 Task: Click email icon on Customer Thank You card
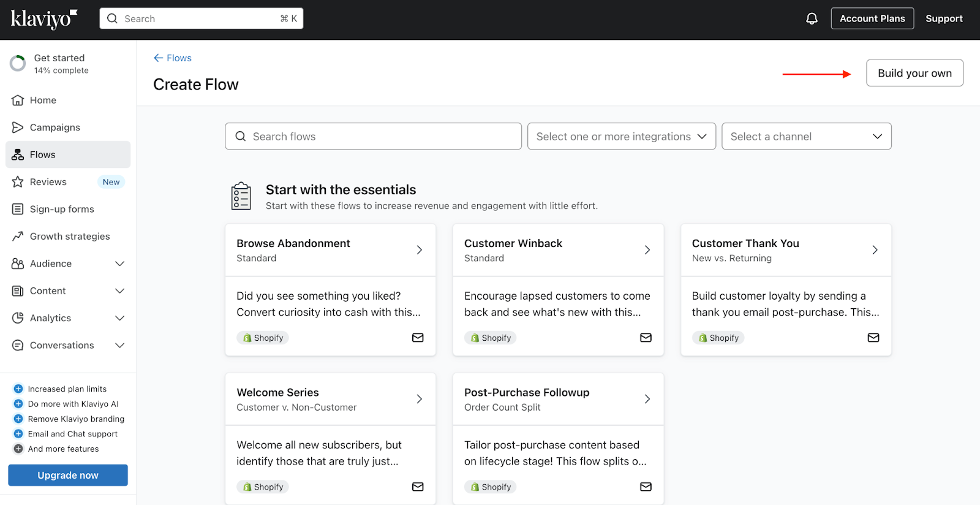873,338
